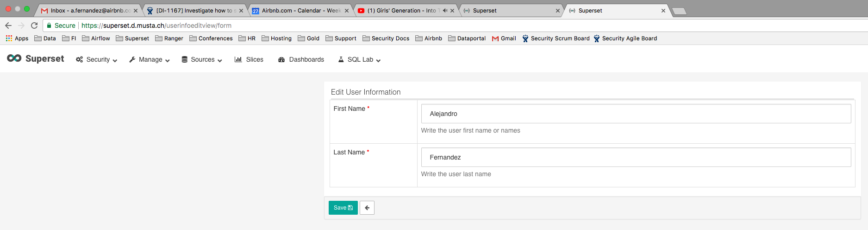The image size is (868, 230).
Task: Click the Security gears icon
Action: coord(80,59)
